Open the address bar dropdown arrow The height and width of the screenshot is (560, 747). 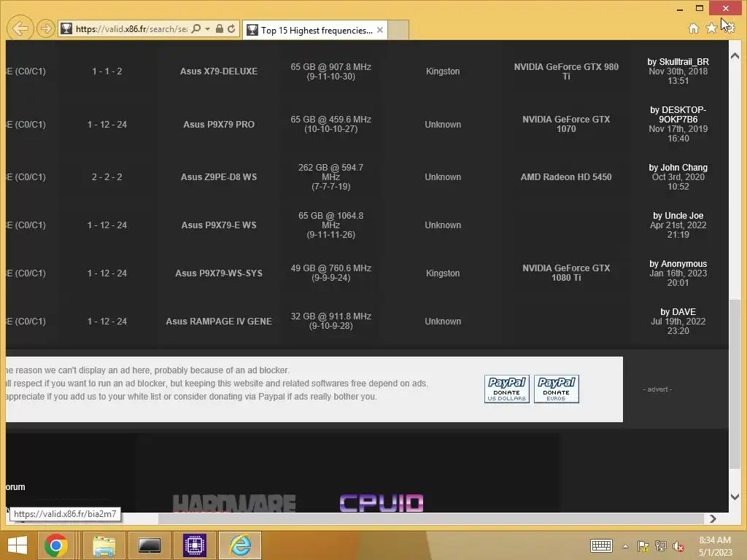207,29
